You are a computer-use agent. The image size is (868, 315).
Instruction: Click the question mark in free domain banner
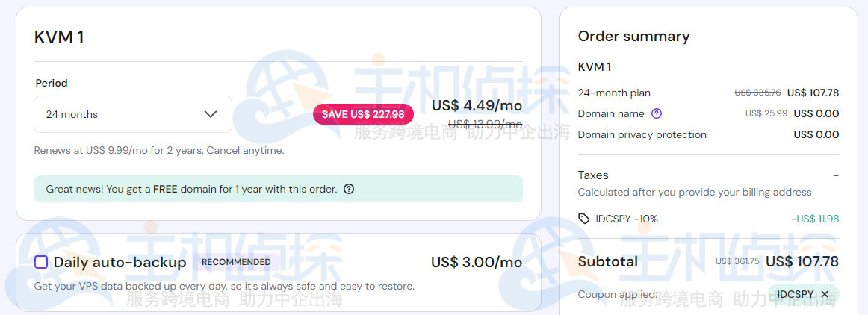click(x=349, y=190)
